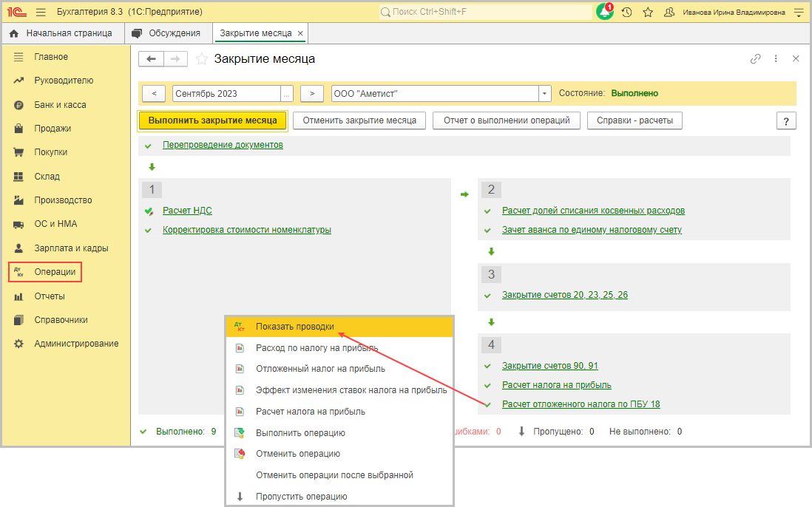Click Отчет о выполнении операций button
Viewport: 812px width, 507px height.
pyautogui.click(x=507, y=120)
